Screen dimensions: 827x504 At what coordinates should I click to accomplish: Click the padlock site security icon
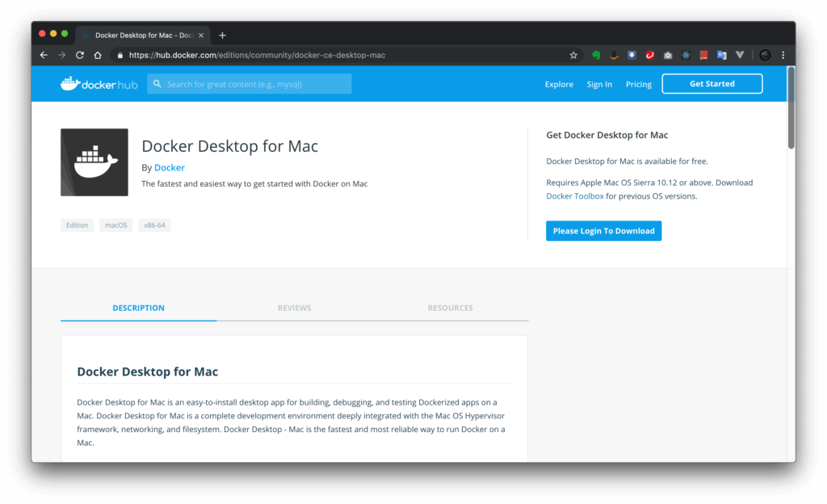[120, 56]
